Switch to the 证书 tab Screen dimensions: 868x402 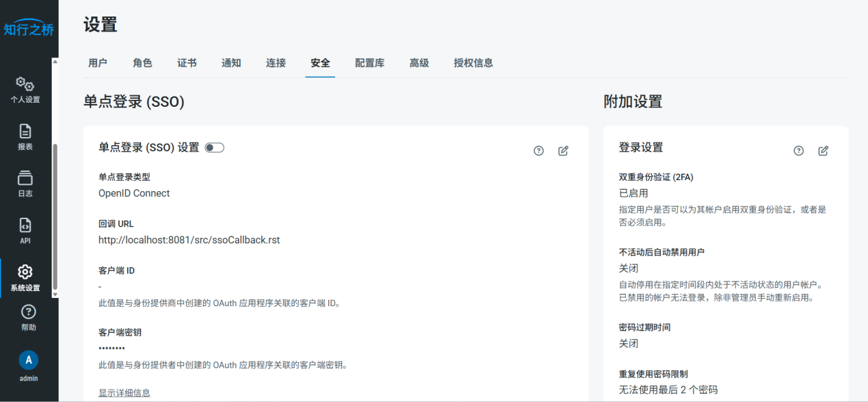tap(187, 63)
